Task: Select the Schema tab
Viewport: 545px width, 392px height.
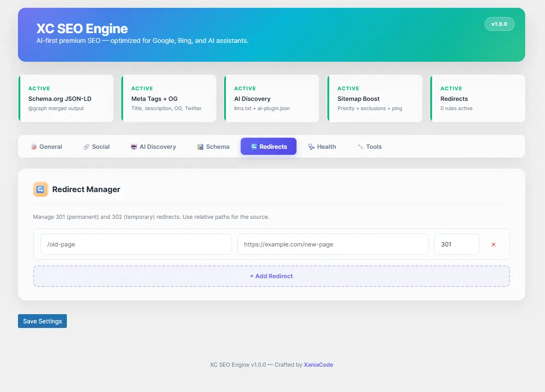Action: point(213,146)
